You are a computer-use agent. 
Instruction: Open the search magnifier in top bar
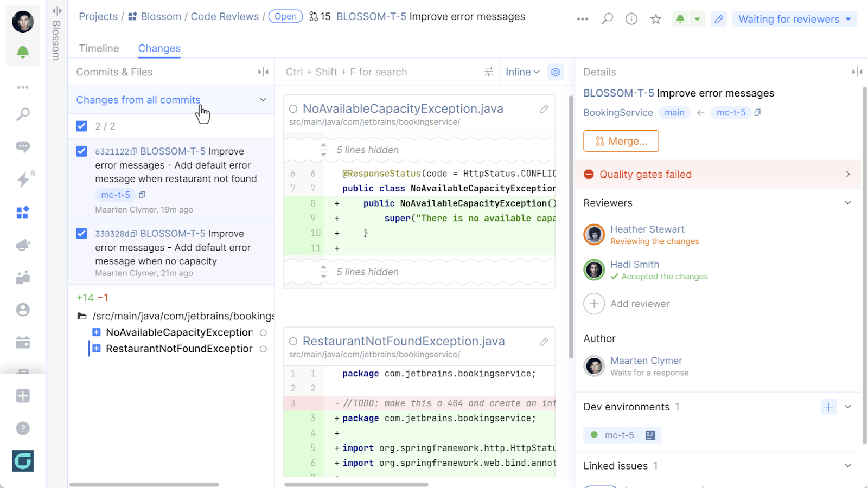coord(607,19)
